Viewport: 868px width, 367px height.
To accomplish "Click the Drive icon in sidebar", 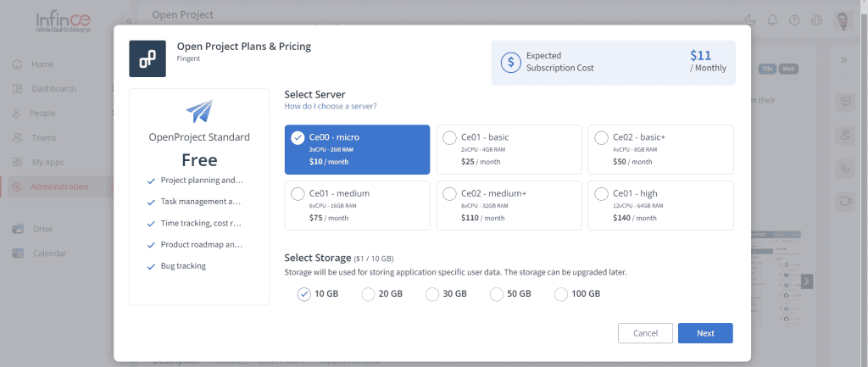I will pyautogui.click(x=18, y=229).
